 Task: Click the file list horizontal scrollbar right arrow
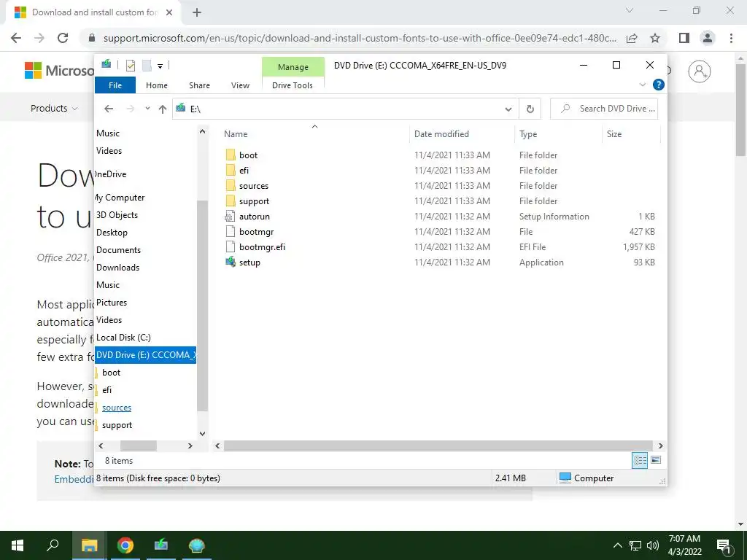660,446
